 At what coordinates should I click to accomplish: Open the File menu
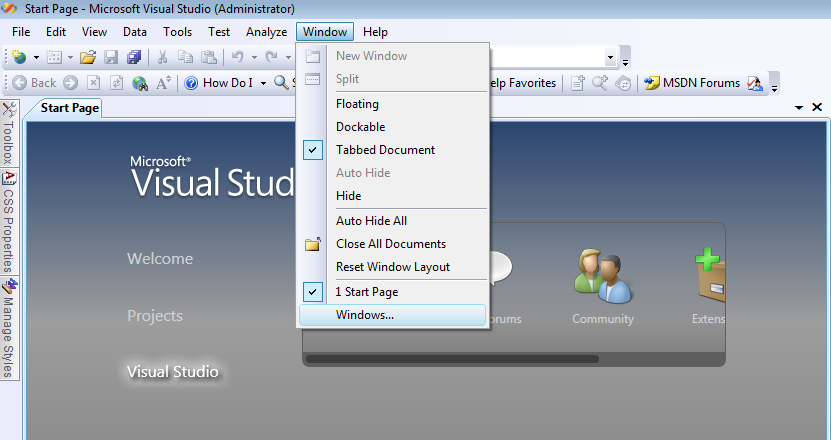(x=21, y=32)
